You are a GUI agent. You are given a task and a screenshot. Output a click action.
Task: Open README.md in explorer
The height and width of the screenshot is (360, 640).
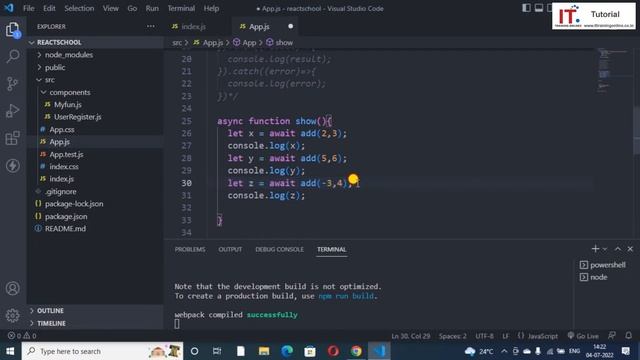(95, 229)
